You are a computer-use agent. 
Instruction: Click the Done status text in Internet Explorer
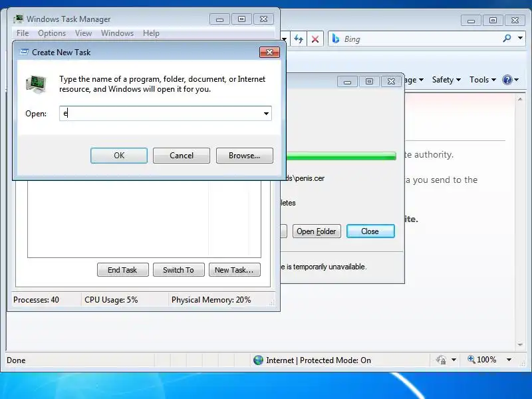pyautogui.click(x=16, y=360)
